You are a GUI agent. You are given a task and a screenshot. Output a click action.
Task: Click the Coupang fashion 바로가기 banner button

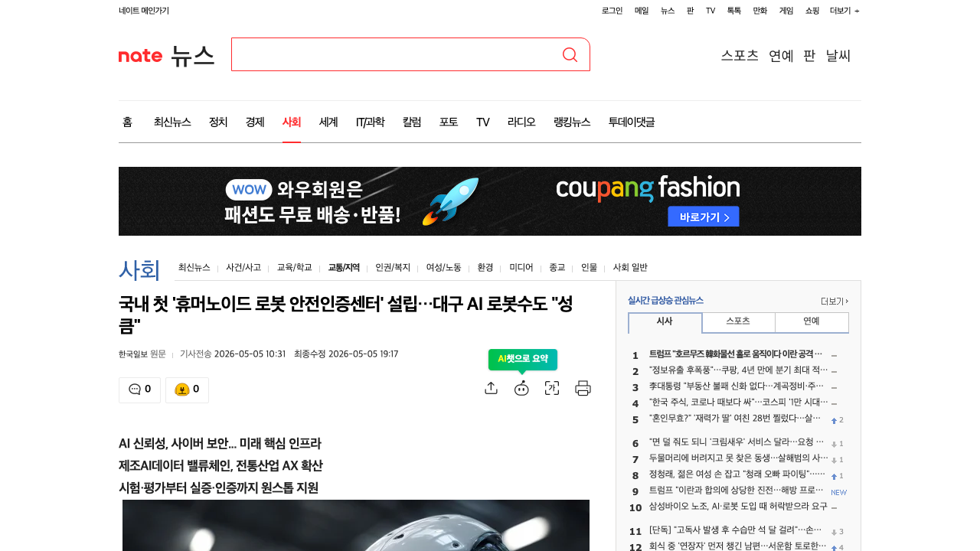[704, 217]
